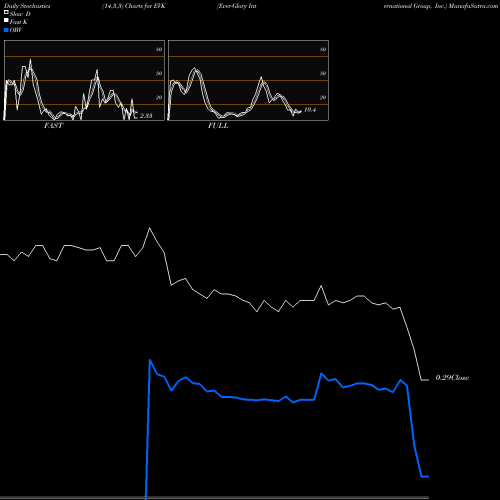Image resolution: width=500 pixels, height=500 pixels.
Task: Click the 20 level label in FAST chart
Action: pyautogui.click(x=159, y=97)
